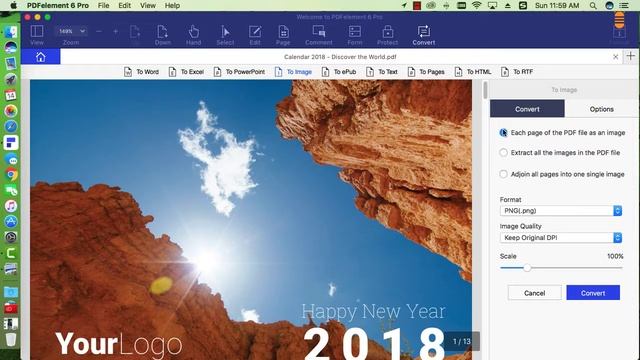
Task: Choose To Text conversion
Action: [x=382, y=72]
